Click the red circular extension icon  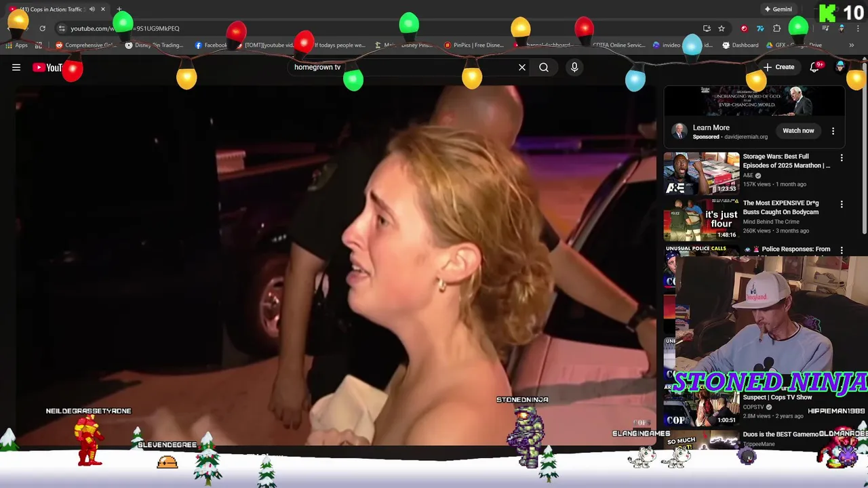(744, 28)
